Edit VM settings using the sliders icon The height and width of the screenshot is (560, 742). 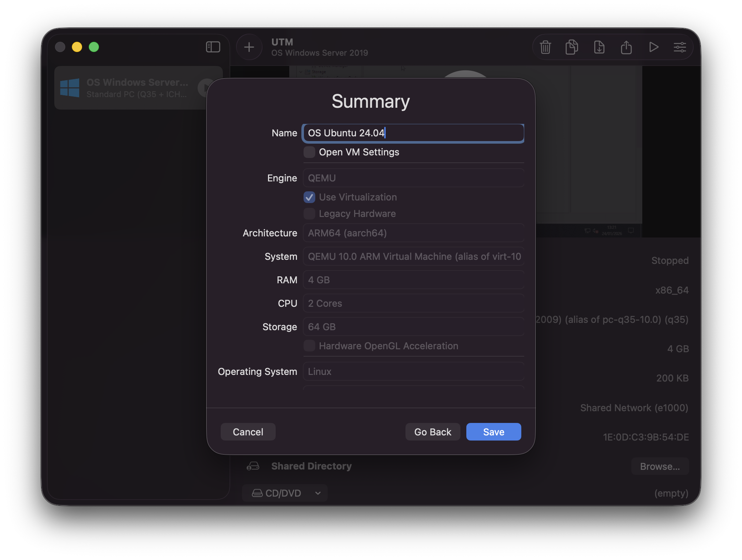coord(680,47)
